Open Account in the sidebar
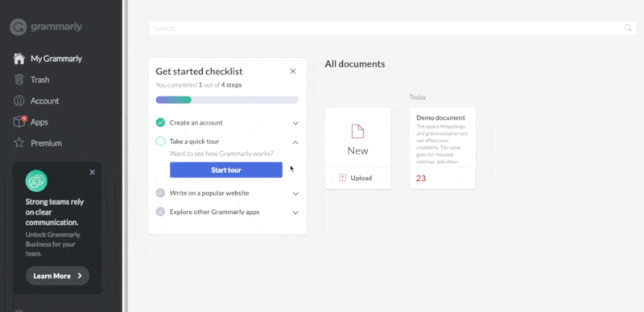This screenshot has height=312, width=644. pos(45,101)
